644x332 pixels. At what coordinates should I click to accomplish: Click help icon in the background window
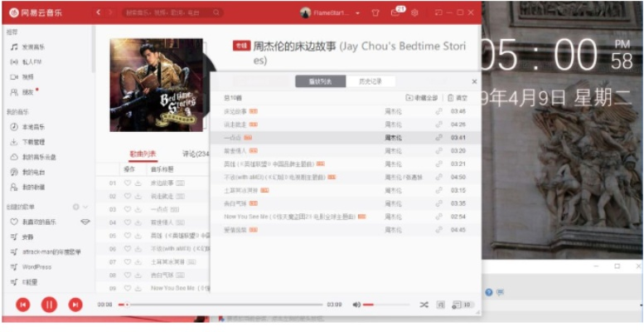click(x=488, y=292)
